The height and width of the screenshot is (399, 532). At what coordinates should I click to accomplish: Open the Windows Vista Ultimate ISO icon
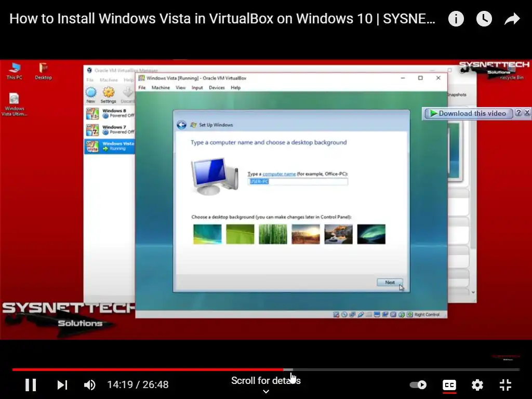[x=14, y=104]
